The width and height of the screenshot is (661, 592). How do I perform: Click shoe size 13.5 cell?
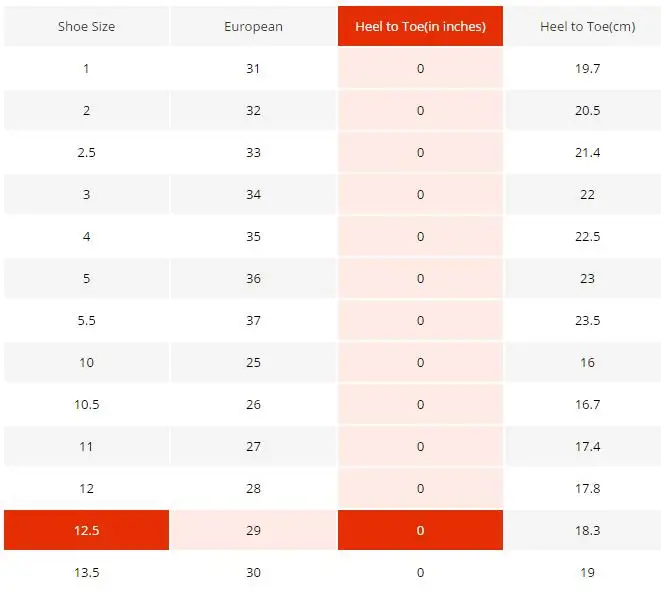point(86,572)
